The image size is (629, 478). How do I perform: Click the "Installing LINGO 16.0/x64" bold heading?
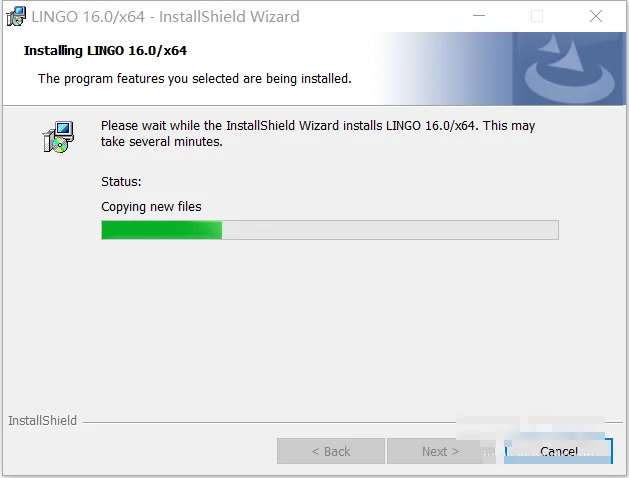(105, 51)
